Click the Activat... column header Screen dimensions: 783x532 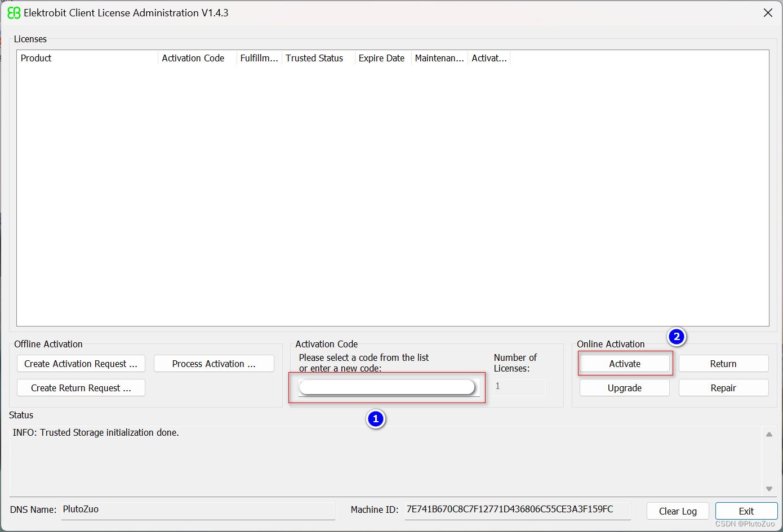click(x=489, y=58)
